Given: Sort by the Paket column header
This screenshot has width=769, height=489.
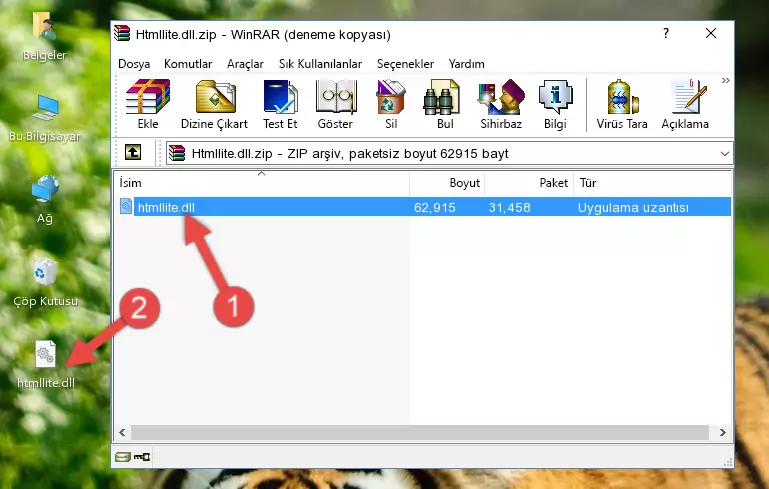Looking at the screenshot, I should (529, 182).
